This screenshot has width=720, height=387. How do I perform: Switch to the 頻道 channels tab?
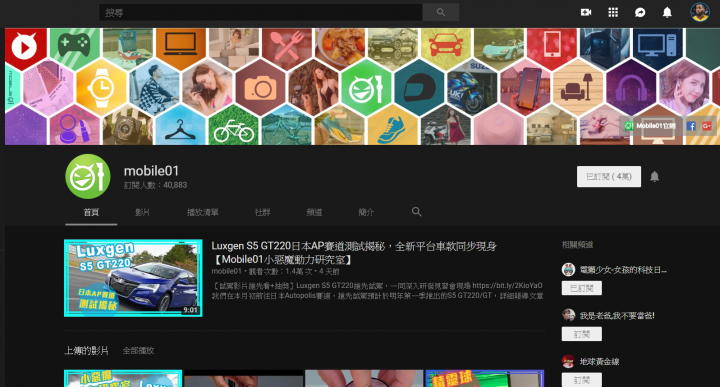pyautogui.click(x=314, y=212)
